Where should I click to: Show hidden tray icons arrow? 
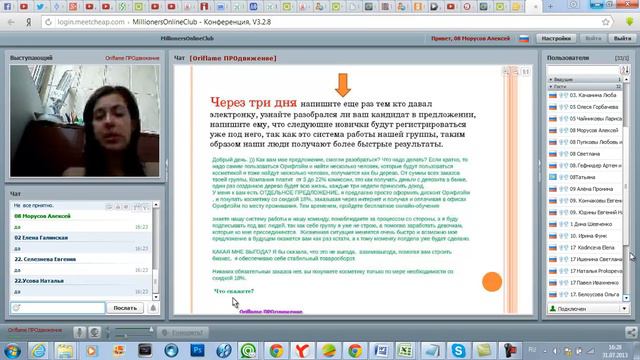coord(545,351)
